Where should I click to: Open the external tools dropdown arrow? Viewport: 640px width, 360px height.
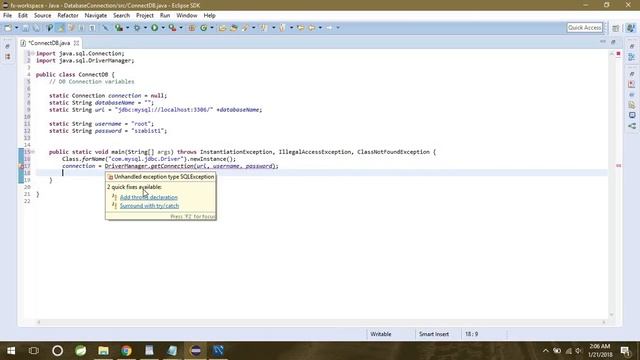(181, 28)
